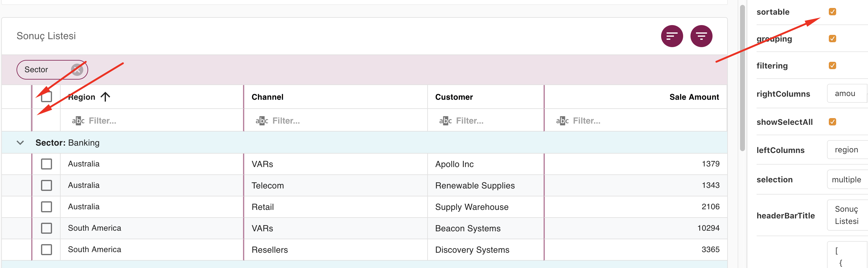Viewport: 868px width, 268px height.
Task: Open the selection mode dropdown
Action: [x=847, y=180]
